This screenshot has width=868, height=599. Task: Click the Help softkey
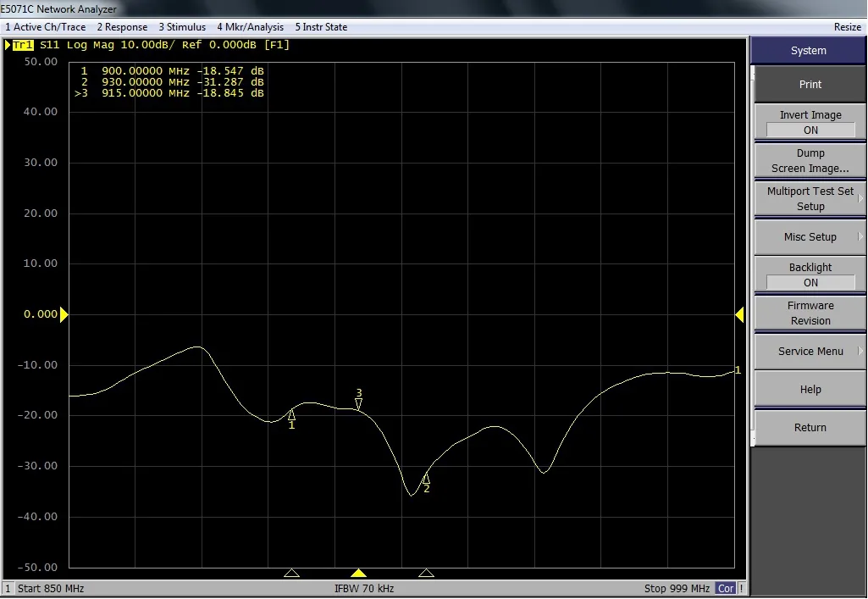tap(810, 390)
